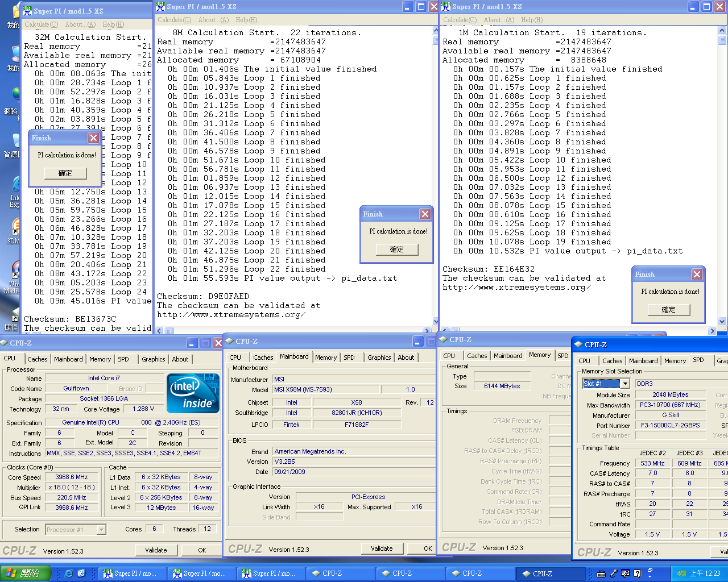Click the Intel inside logo in CPU-Z
The image size is (728, 582).
pos(193,393)
